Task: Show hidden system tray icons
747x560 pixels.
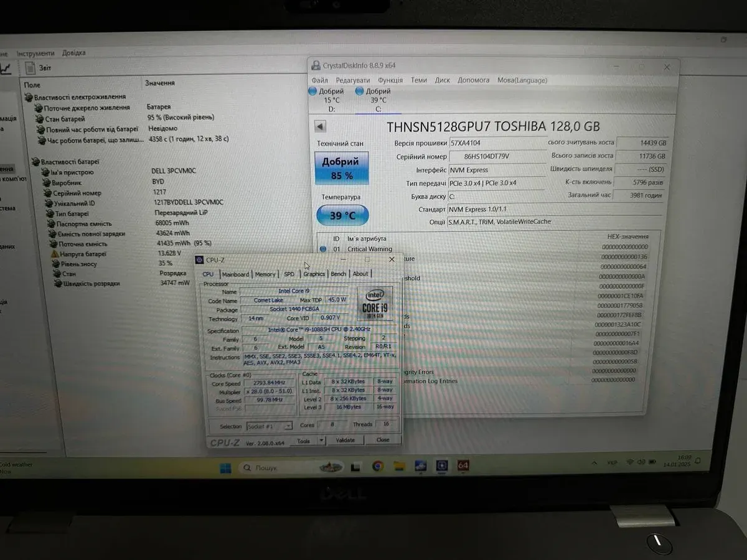Action: click(x=596, y=463)
